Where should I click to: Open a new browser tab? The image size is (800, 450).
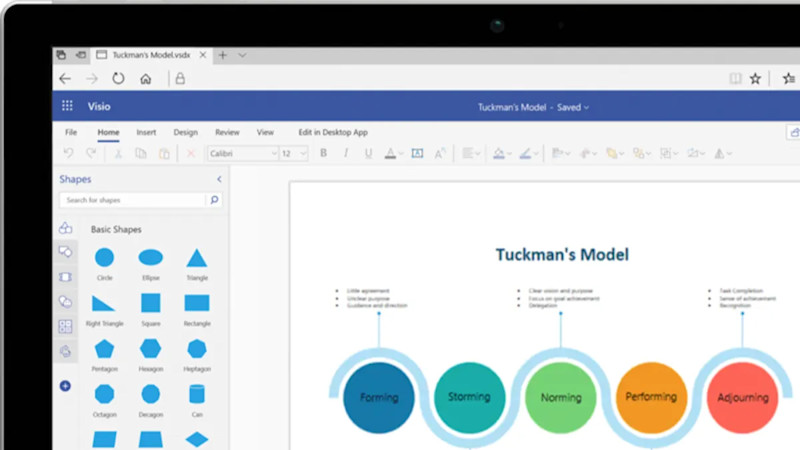223,55
